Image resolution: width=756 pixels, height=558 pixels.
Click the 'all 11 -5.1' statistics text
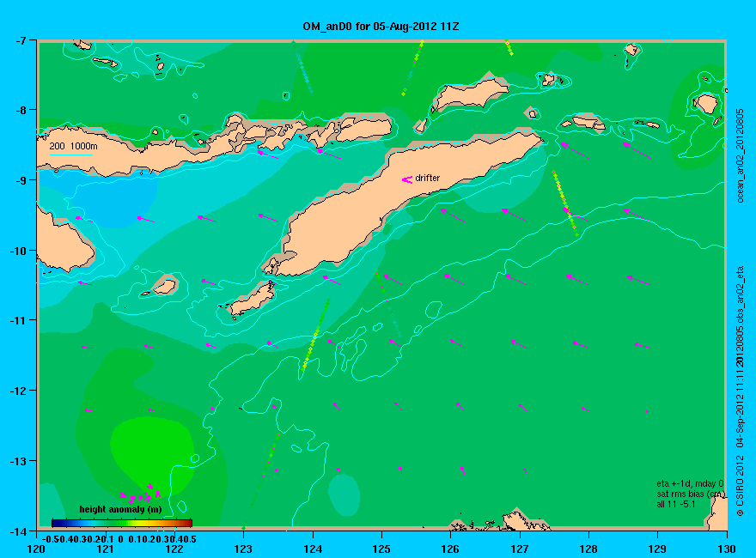(675, 504)
